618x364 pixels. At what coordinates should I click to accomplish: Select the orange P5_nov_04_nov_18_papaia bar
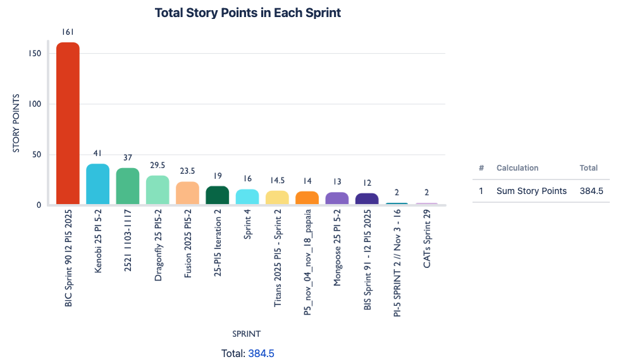click(307, 198)
